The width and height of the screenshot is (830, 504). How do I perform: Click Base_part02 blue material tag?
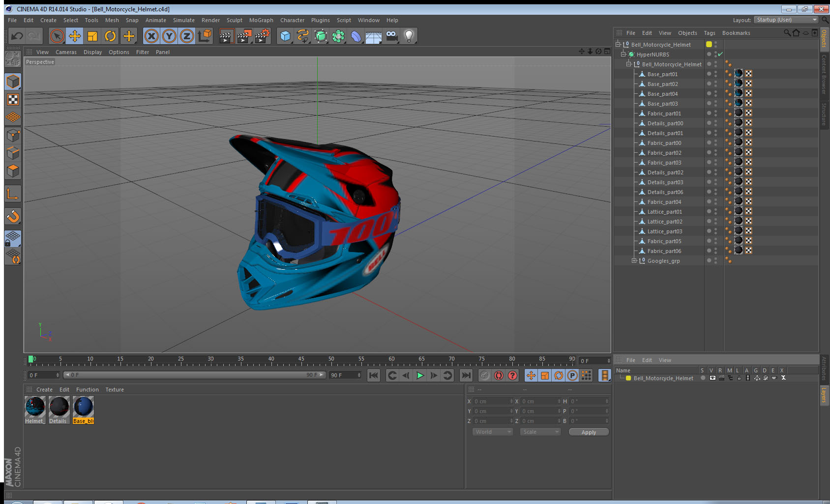tap(739, 83)
